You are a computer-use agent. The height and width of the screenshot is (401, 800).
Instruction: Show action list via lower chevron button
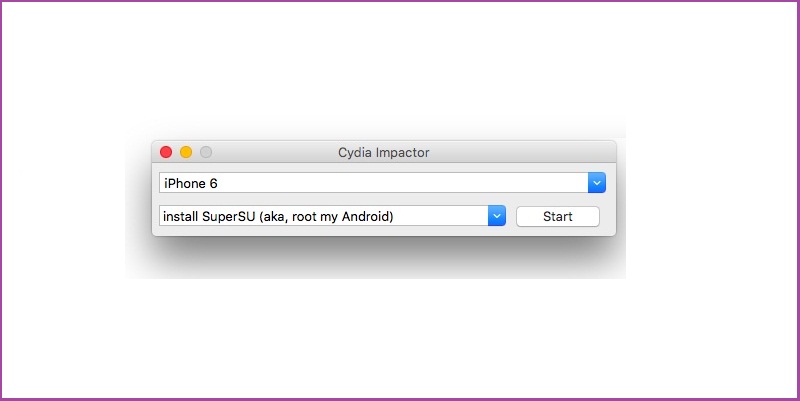tap(497, 216)
